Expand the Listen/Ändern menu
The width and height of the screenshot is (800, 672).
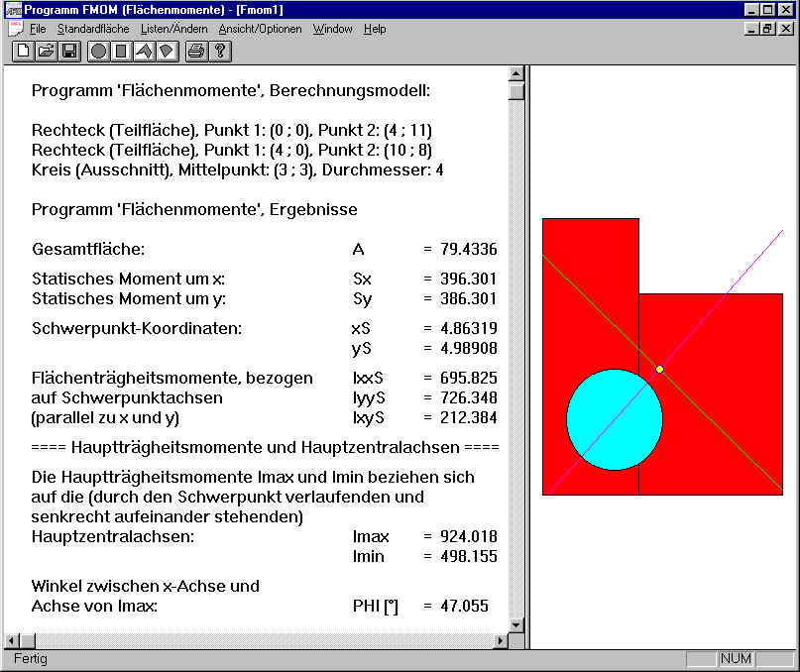[173, 29]
